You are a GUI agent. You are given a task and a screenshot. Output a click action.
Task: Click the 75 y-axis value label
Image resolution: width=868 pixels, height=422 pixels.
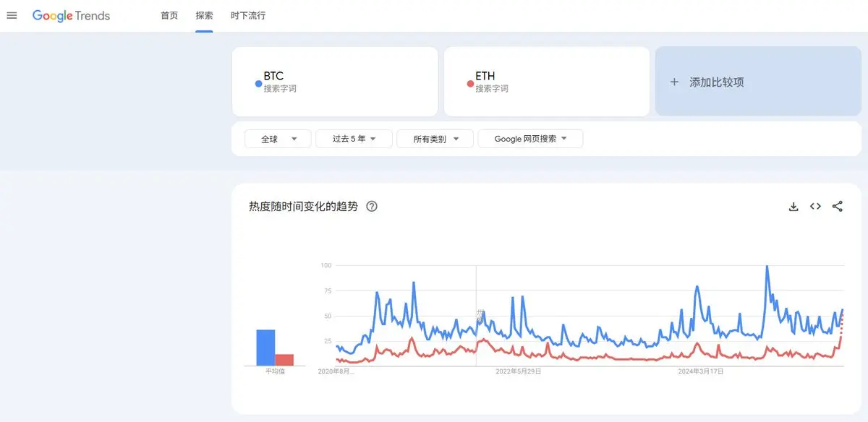(328, 291)
